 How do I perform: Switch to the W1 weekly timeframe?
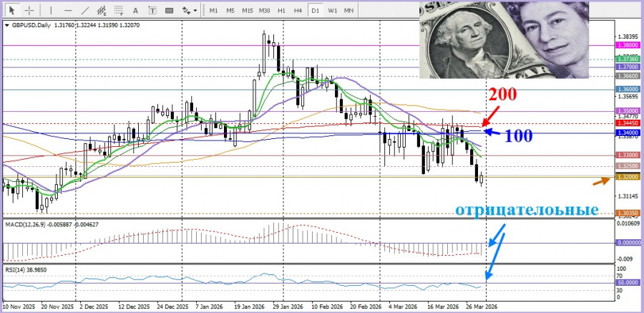click(332, 11)
